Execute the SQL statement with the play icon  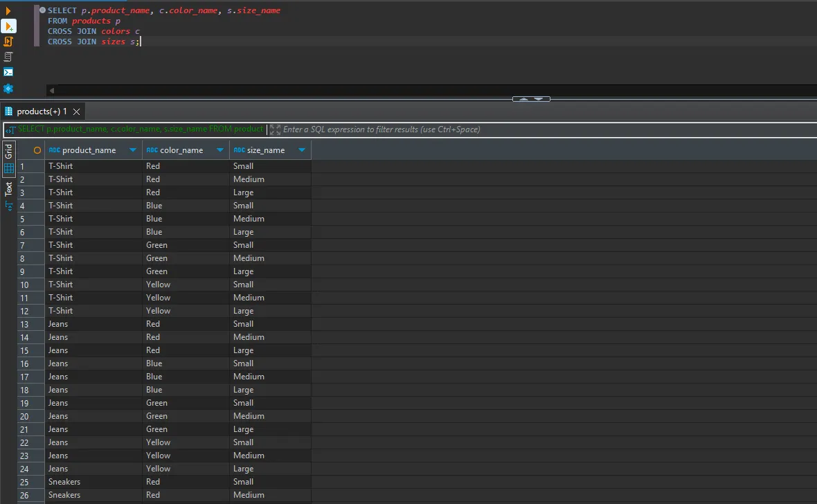[8, 10]
